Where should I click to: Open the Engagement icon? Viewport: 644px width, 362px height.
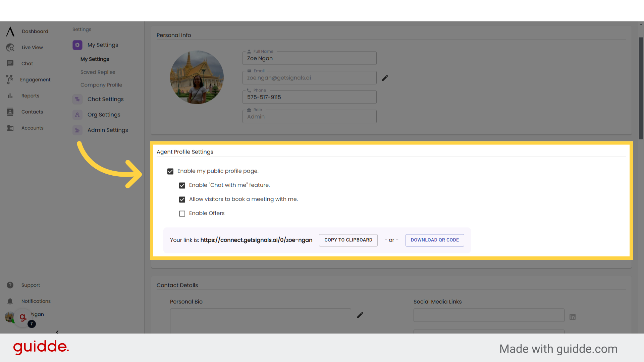click(x=10, y=79)
